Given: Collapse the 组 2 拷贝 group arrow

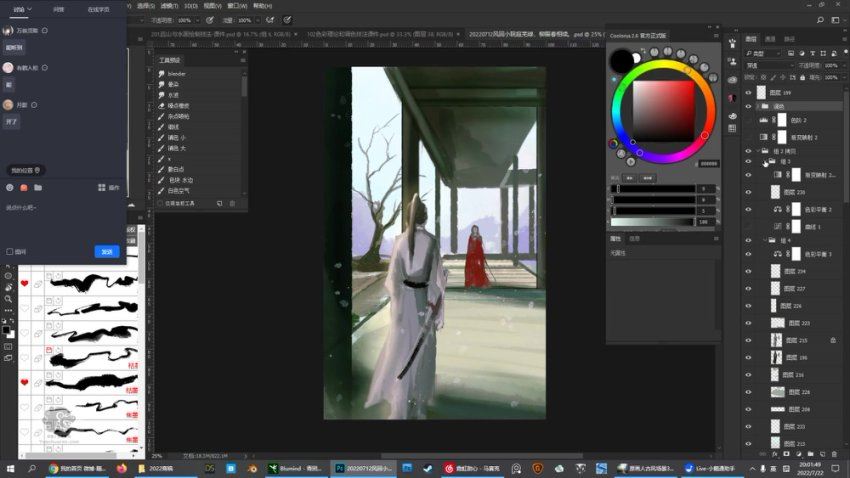Looking at the screenshot, I should click(x=758, y=151).
